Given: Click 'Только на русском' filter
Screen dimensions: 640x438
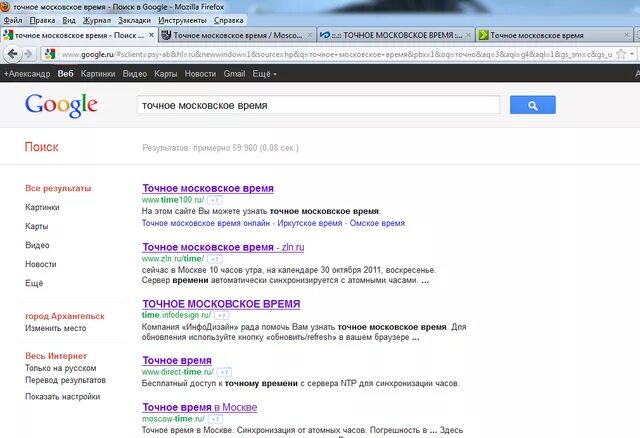Looking at the screenshot, I should pos(61,368).
